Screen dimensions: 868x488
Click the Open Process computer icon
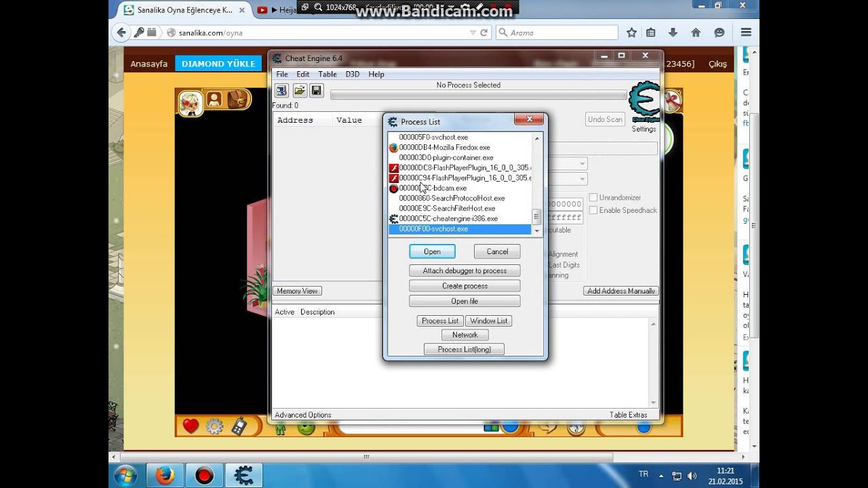click(281, 91)
